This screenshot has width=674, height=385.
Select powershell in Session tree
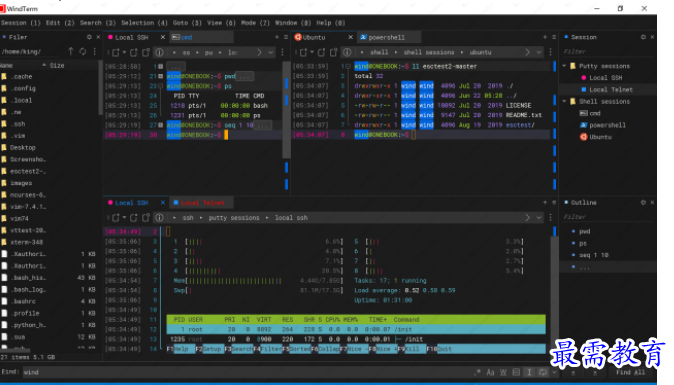point(607,125)
